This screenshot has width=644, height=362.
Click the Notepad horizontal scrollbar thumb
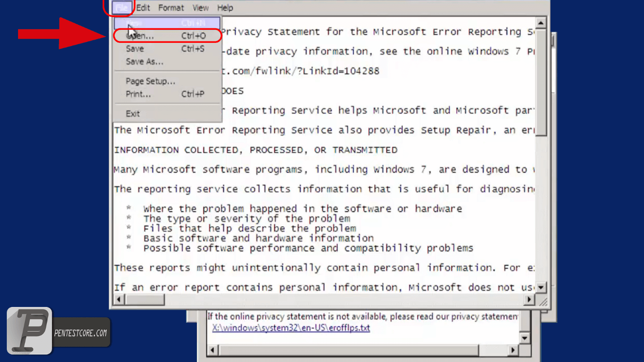[145, 299]
